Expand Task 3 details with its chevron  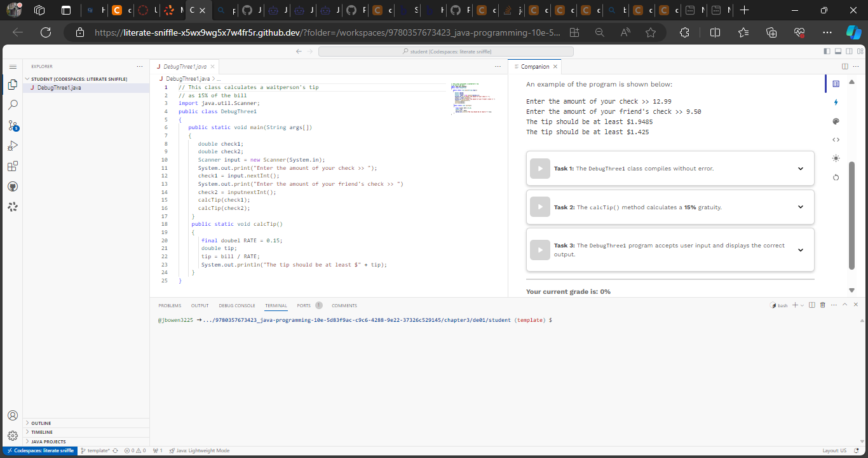click(x=801, y=249)
